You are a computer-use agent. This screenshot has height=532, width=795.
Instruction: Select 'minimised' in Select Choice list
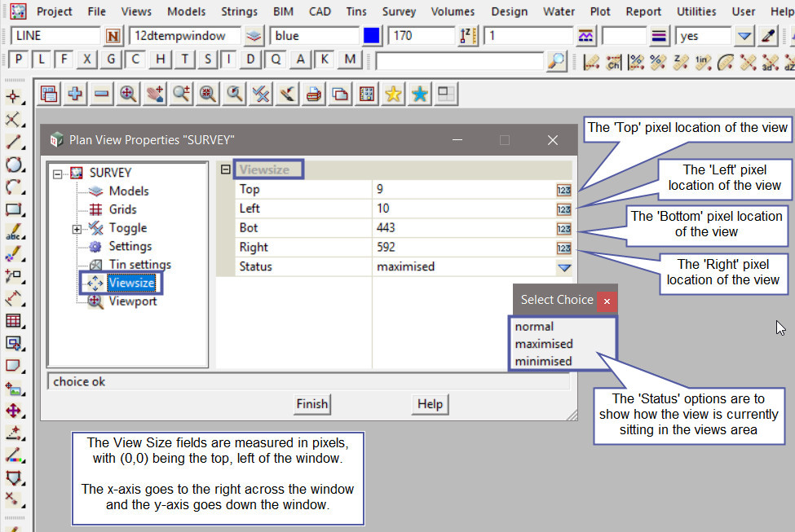[x=543, y=361]
